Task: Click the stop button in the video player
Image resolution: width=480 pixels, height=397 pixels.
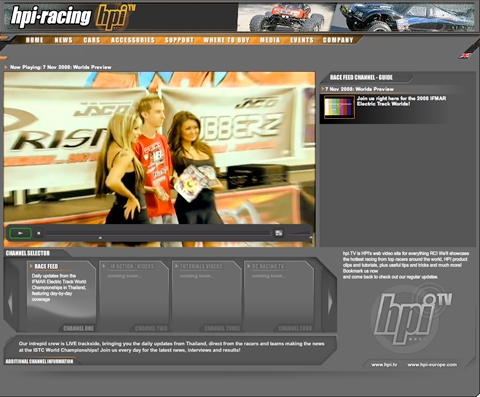Action: pyautogui.click(x=39, y=233)
